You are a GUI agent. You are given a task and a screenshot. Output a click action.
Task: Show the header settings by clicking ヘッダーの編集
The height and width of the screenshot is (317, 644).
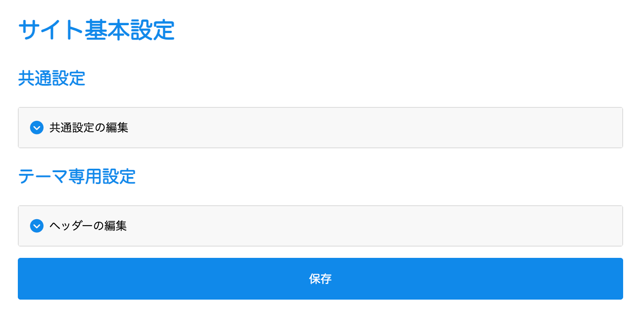click(88, 226)
